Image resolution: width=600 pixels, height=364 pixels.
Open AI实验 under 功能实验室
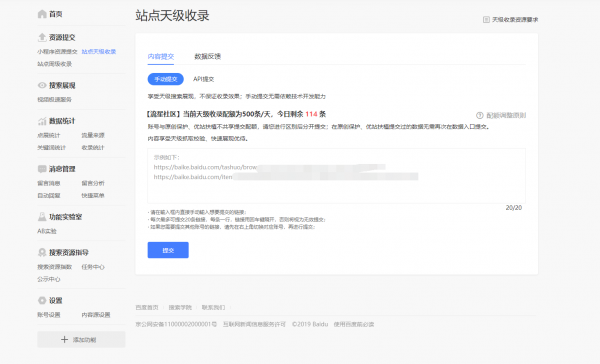(47, 231)
